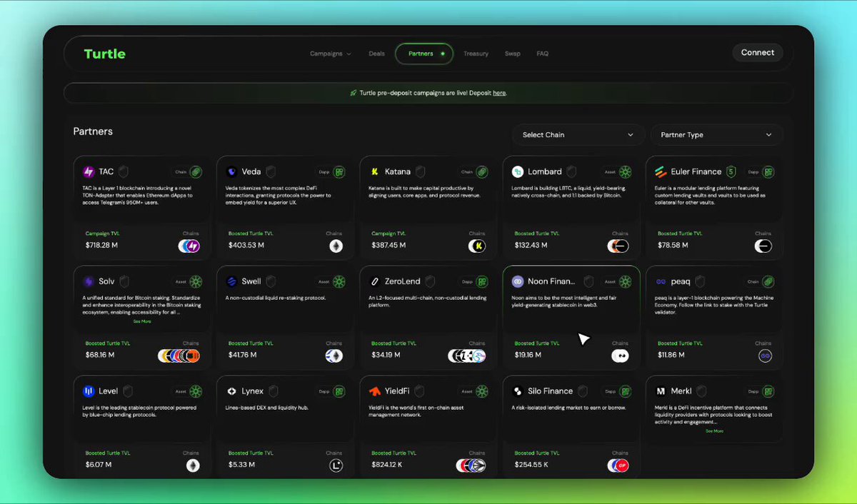
Task: Click the Katana logo icon
Action: pos(374,172)
